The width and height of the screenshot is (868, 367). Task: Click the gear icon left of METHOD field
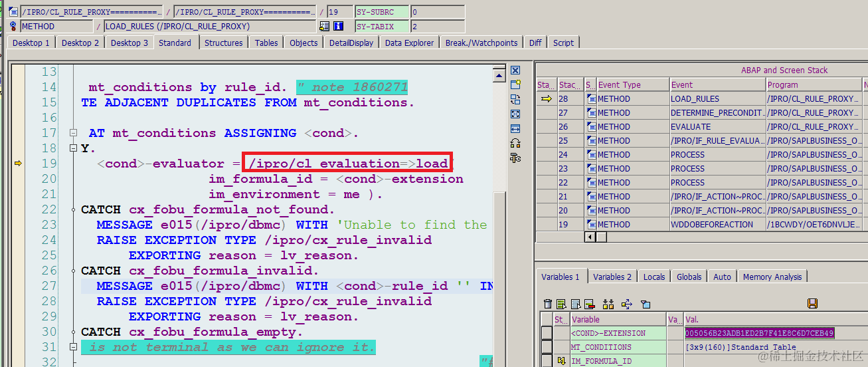[x=13, y=27]
